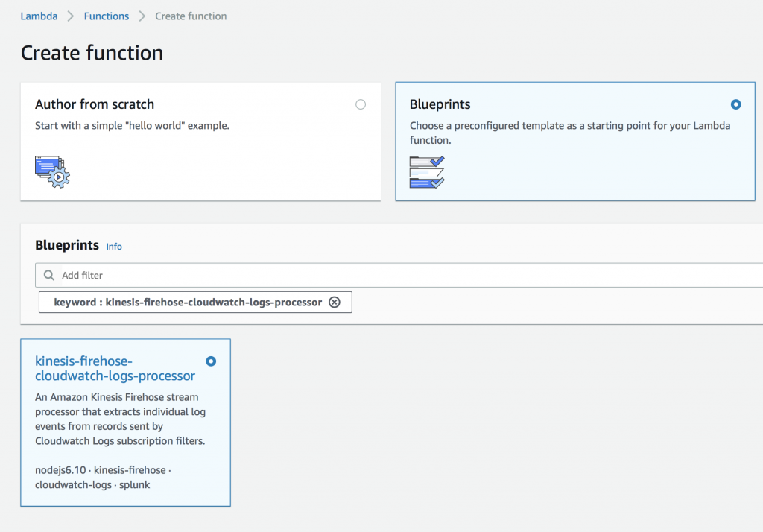Click the Lambda breadcrumb link
This screenshot has height=532, width=763.
coord(39,16)
